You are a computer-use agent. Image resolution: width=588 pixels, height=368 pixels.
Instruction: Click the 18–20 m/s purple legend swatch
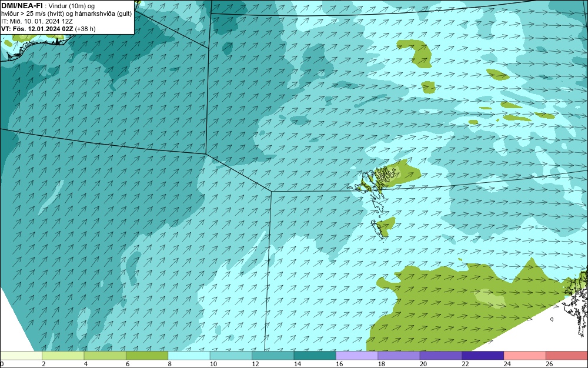click(x=399, y=355)
